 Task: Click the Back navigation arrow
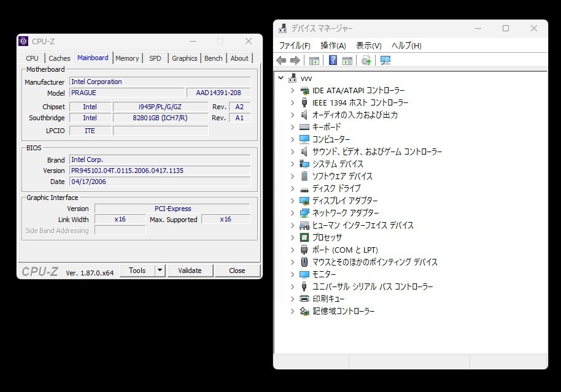pos(281,60)
